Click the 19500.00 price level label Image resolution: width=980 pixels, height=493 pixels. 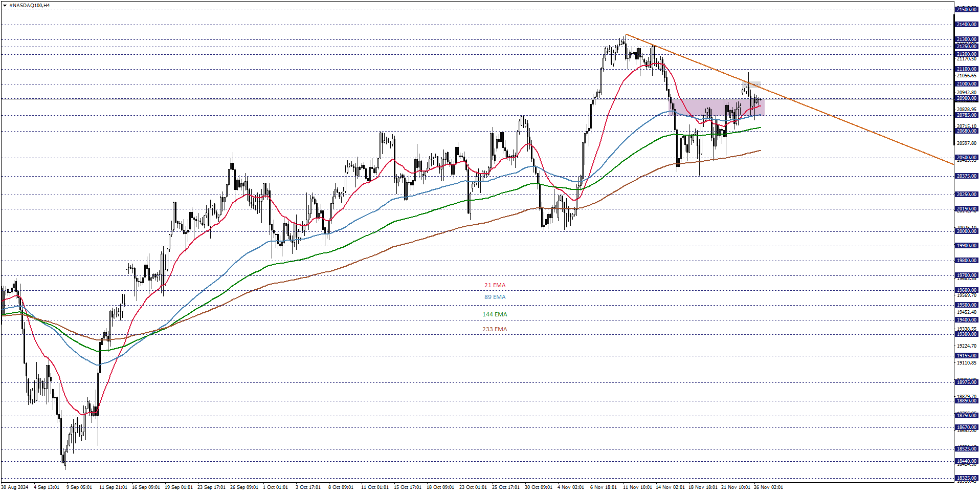(966, 305)
